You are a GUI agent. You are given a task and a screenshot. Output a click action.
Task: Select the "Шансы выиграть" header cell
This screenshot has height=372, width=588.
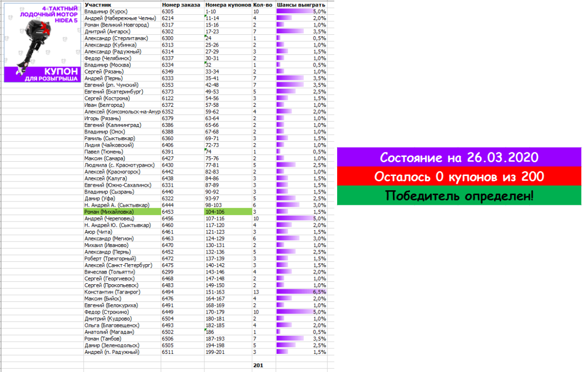[x=301, y=4]
